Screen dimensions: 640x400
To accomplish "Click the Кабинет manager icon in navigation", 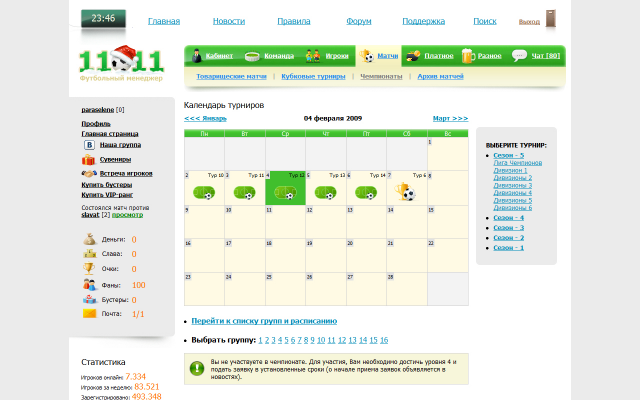I will [x=197, y=56].
